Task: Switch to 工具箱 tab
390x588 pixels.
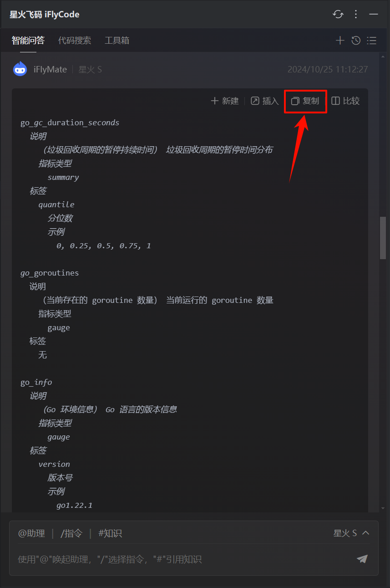Action: (117, 41)
